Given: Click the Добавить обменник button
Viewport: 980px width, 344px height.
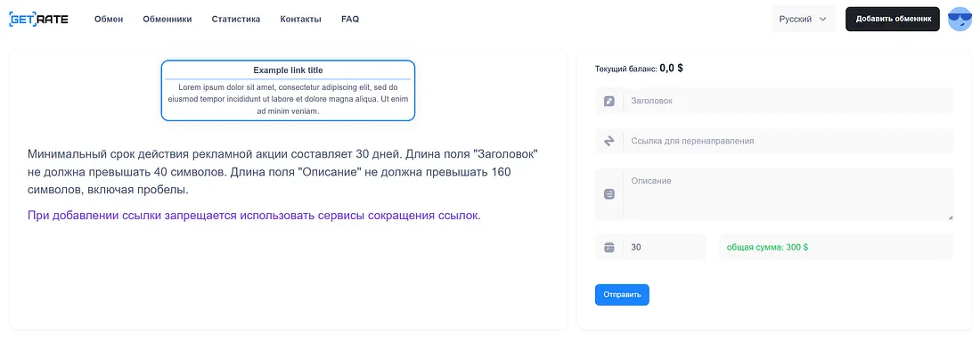Looking at the screenshot, I should 893,20.
